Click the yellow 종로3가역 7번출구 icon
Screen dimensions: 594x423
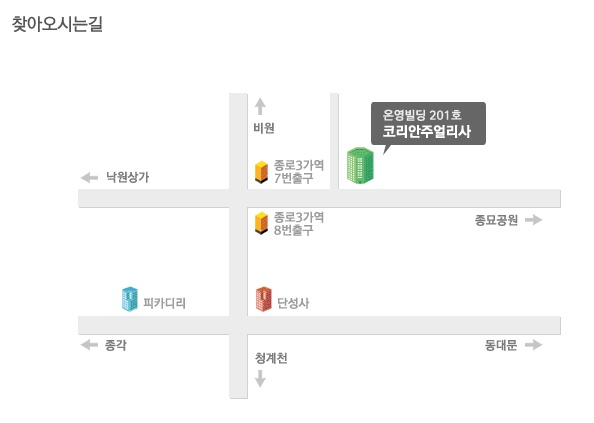[x=261, y=172]
